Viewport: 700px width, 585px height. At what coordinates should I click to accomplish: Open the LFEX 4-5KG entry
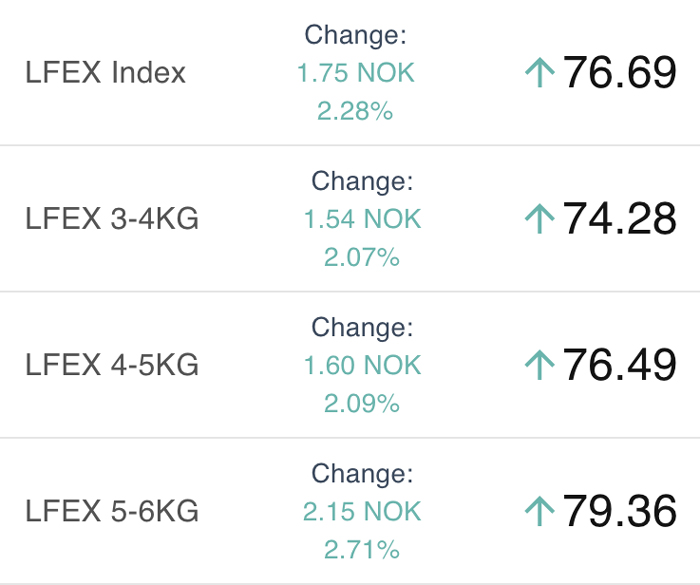click(112, 365)
